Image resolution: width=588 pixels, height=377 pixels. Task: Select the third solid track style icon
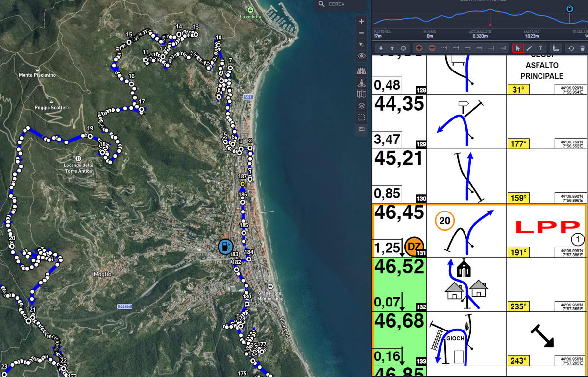click(x=467, y=48)
